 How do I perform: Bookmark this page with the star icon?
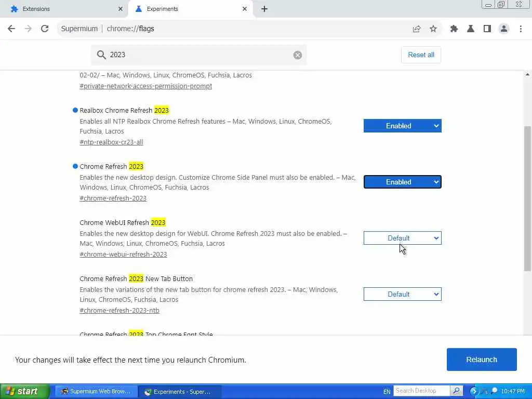point(433,29)
